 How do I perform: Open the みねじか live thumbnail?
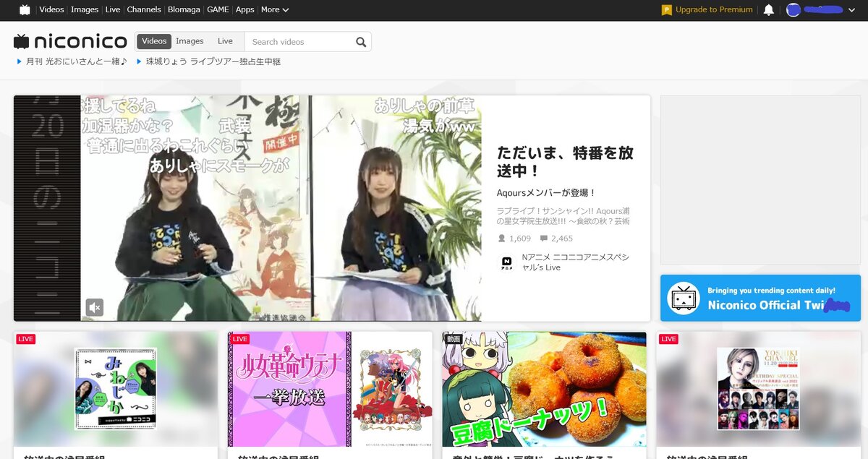pos(116,389)
